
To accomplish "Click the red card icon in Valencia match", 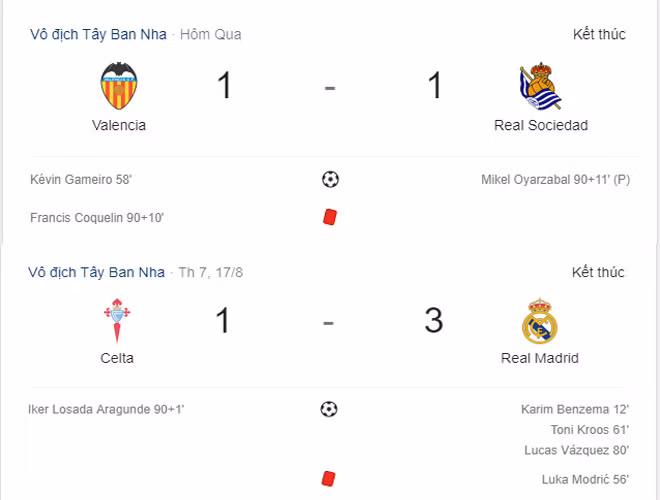I will coord(329,216).
